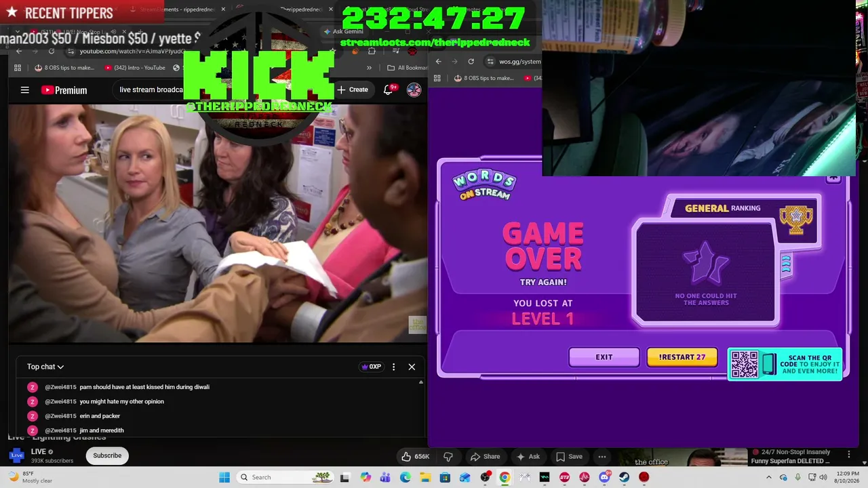Open menu for suggested video 24/7 Non-Stop
The width and height of the screenshot is (868, 488).
(x=848, y=453)
